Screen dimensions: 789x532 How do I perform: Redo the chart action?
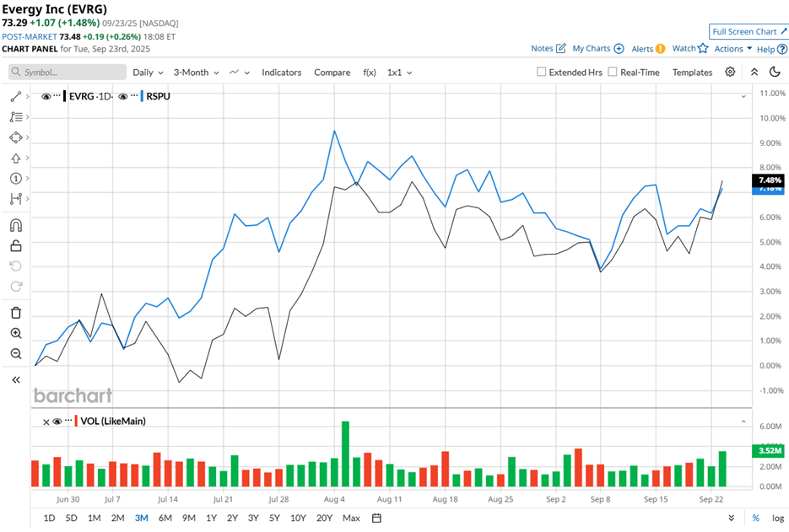click(x=15, y=287)
